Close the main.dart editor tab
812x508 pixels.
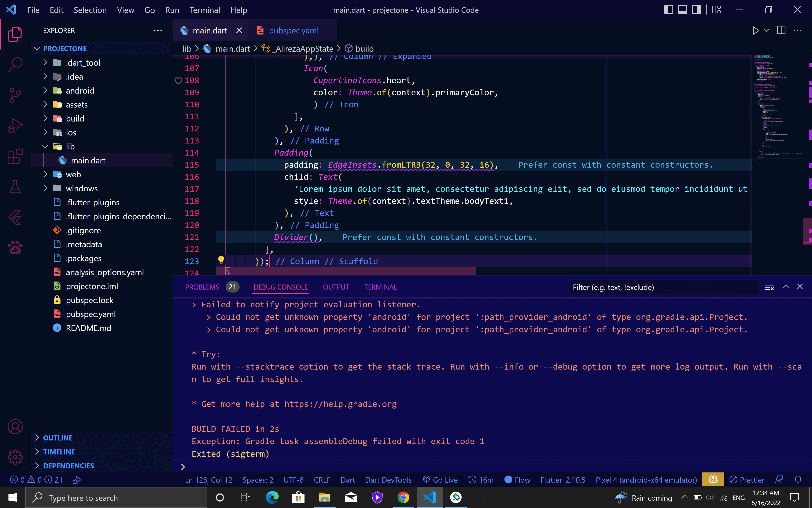coord(239,30)
